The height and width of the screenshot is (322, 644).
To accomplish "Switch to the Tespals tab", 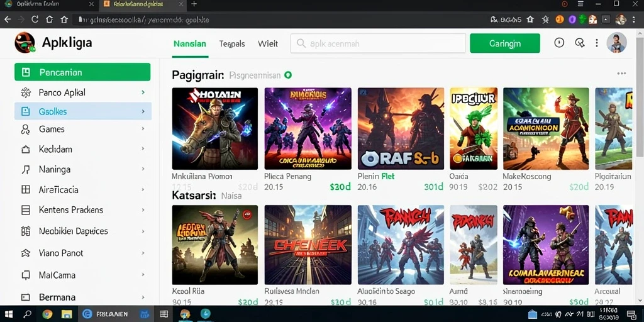I will click(x=232, y=43).
